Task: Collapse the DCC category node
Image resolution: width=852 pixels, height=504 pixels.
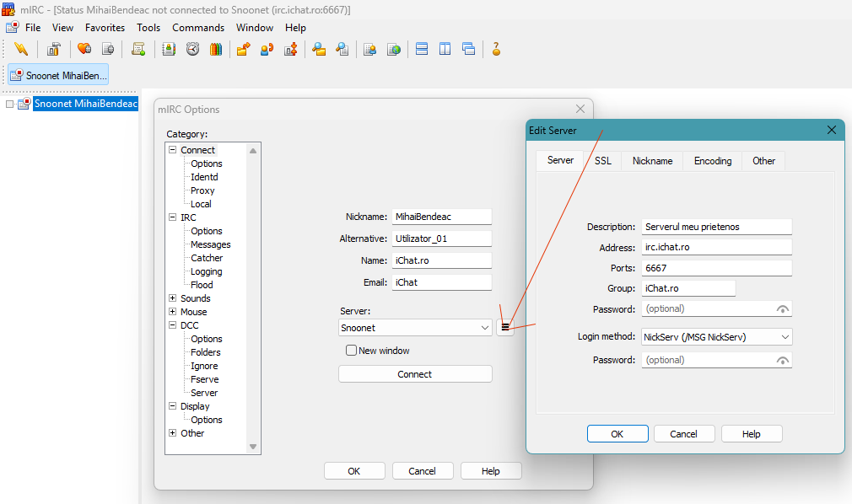Action: click(x=172, y=324)
